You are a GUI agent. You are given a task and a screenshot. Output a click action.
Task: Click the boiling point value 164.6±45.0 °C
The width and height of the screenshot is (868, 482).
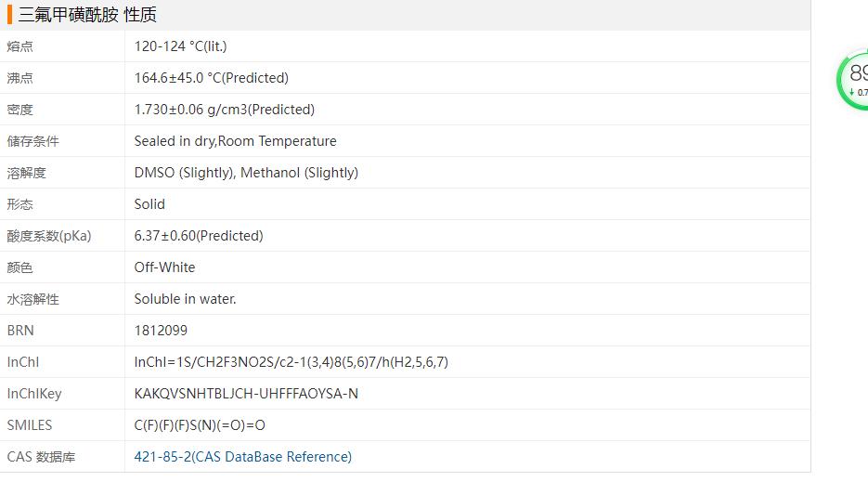(211, 78)
